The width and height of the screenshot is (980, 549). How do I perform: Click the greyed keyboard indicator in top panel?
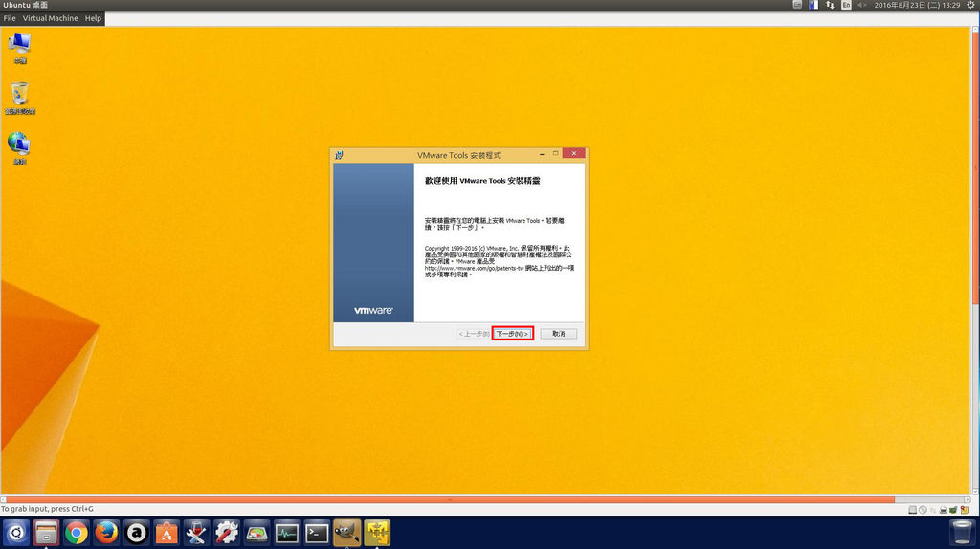pyautogui.click(x=797, y=5)
